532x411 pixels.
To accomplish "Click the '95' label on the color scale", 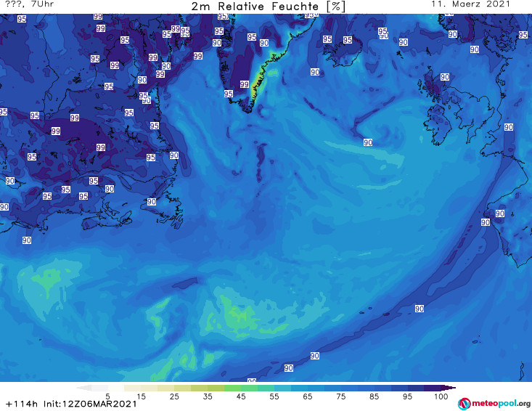I will 407,396.
